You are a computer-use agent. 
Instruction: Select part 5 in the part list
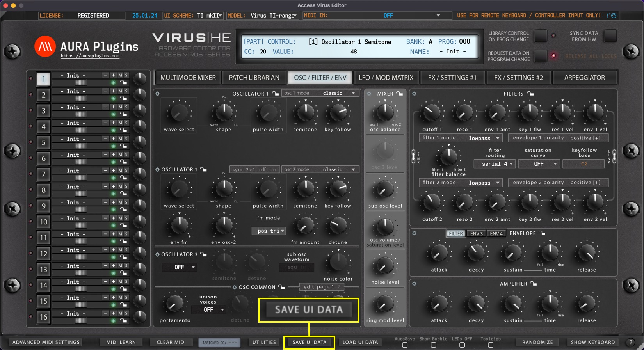[x=43, y=143]
